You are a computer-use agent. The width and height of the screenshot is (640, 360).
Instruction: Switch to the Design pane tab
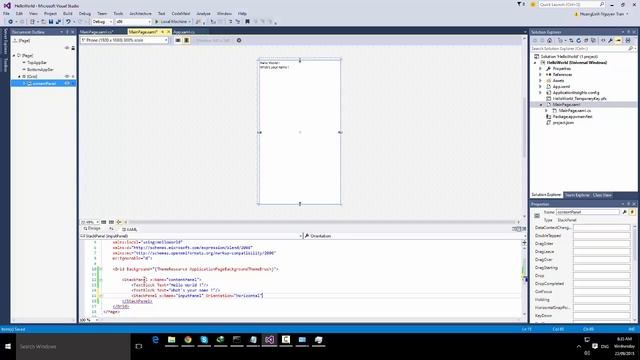pos(92,229)
